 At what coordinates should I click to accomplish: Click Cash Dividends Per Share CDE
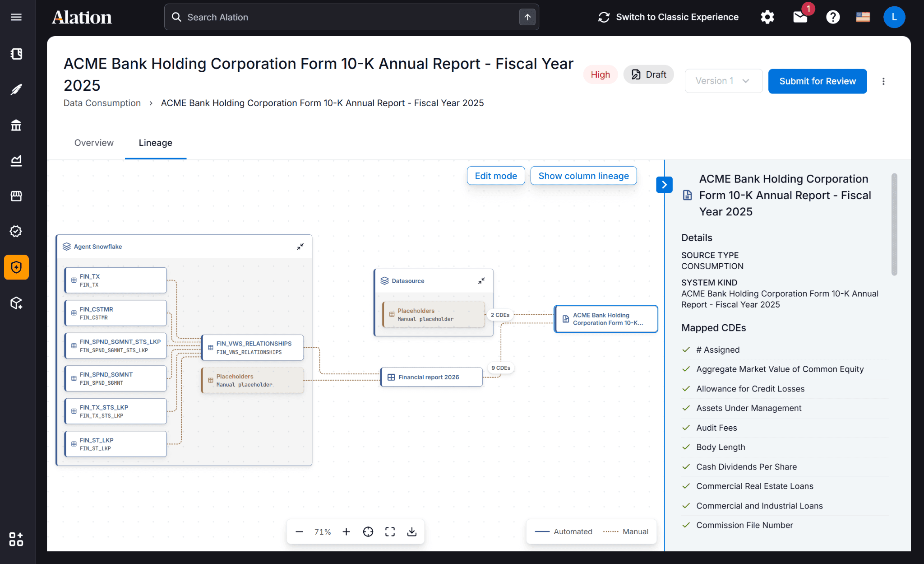747,467
